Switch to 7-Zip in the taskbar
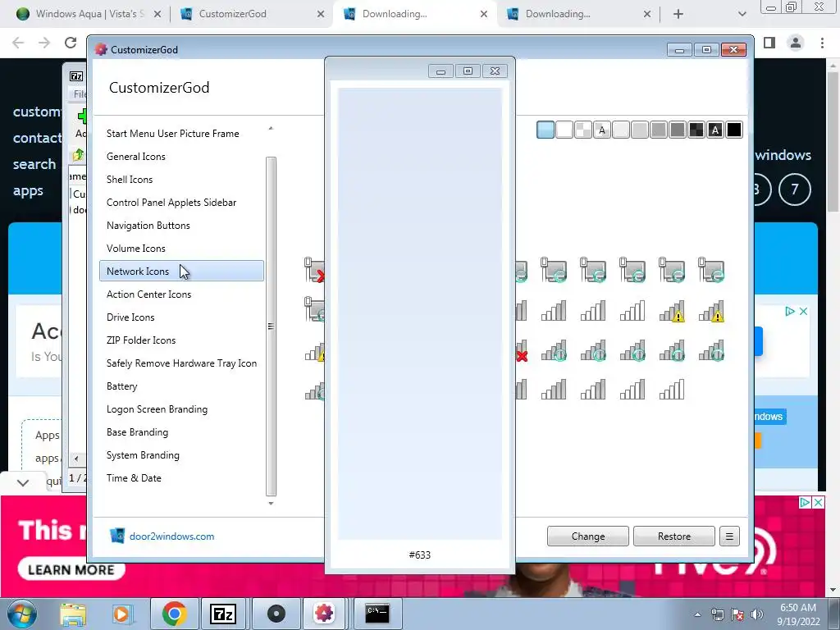840x630 pixels. 223,614
